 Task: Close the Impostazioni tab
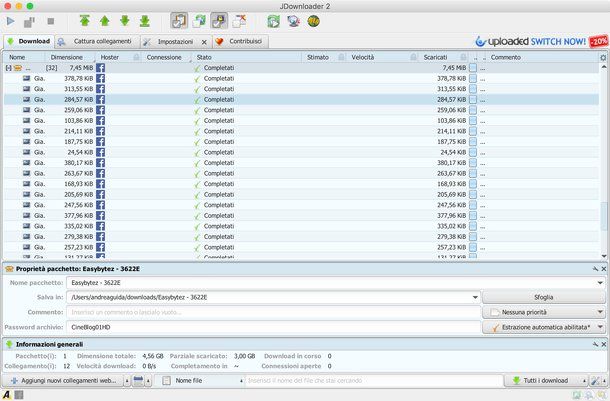click(204, 42)
